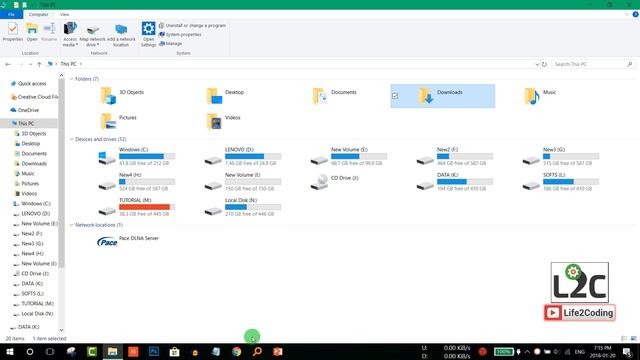
Task: Collapse the Network locations group
Action: click(x=71, y=225)
